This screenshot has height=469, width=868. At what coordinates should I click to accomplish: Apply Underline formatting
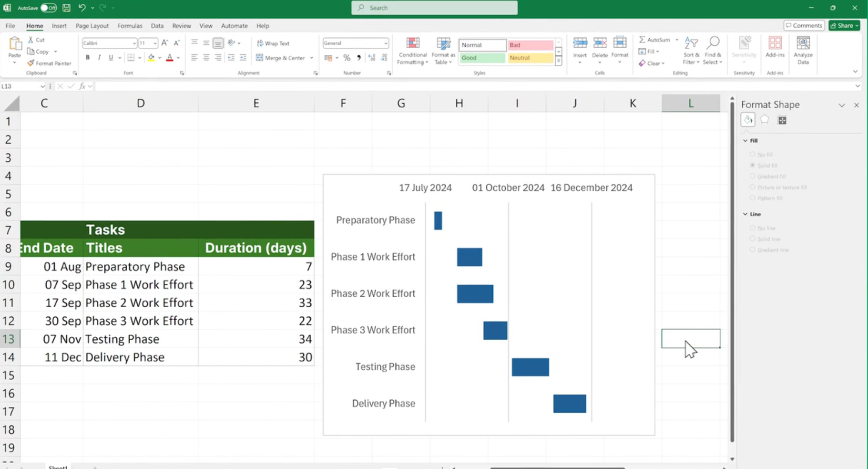(111, 58)
